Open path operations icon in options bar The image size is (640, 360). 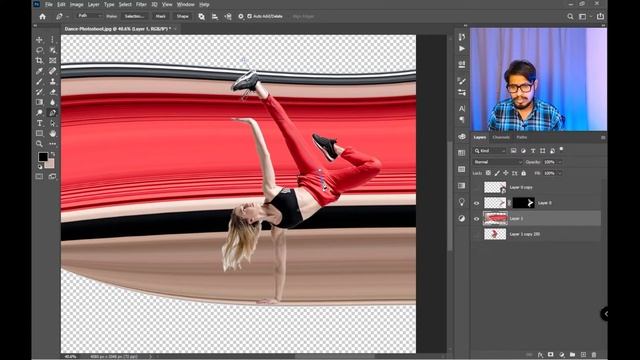(x=202, y=16)
